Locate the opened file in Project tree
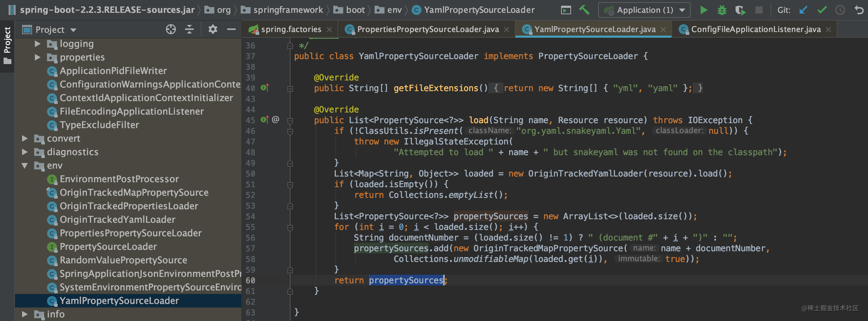Viewport: 868px width, 321px height. [171, 29]
